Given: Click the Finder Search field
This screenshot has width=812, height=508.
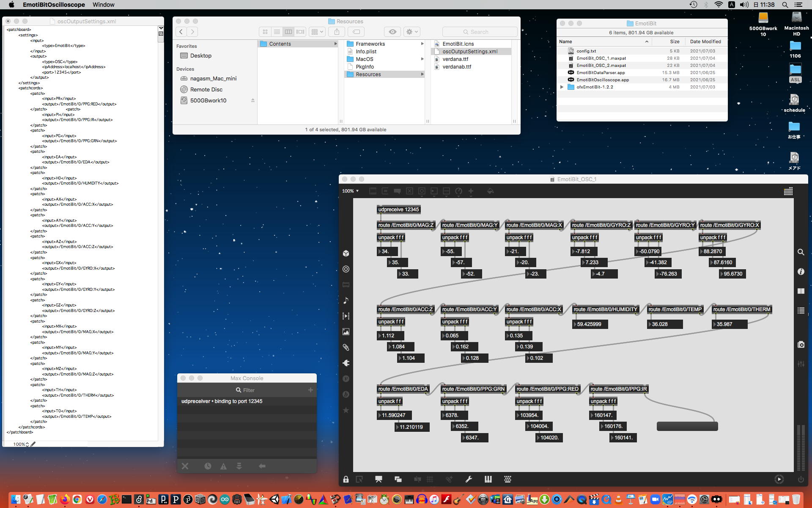Looking at the screenshot, I should 479,32.
